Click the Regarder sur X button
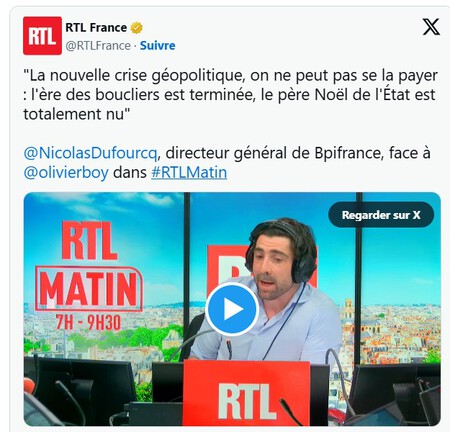The height and width of the screenshot is (432, 450). click(381, 215)
